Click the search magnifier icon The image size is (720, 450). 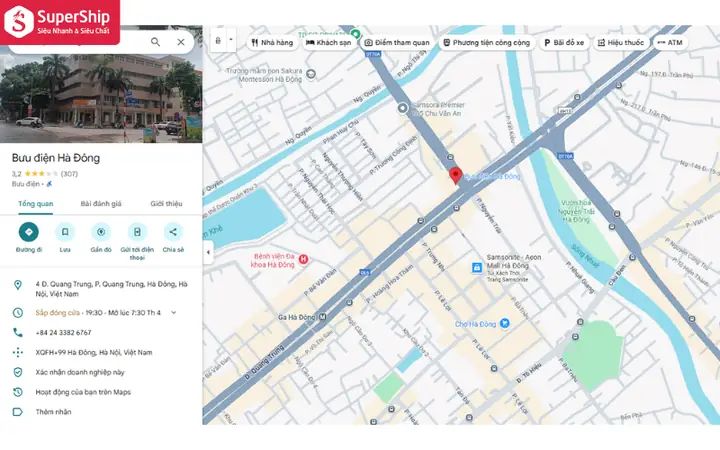coord(156,42)
